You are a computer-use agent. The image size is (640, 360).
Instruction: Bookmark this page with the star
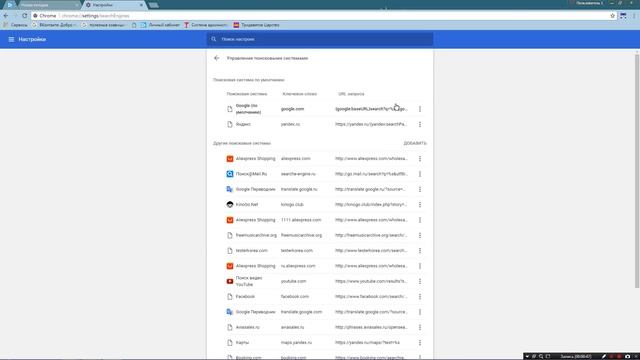pyautogui.click(x=612, y=16)
